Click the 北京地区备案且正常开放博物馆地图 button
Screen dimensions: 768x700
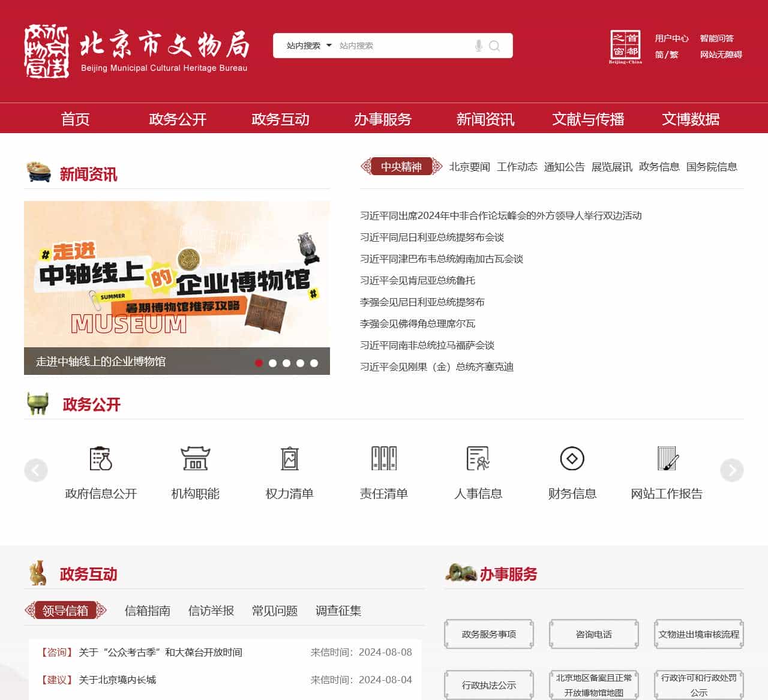coord(594,685)
